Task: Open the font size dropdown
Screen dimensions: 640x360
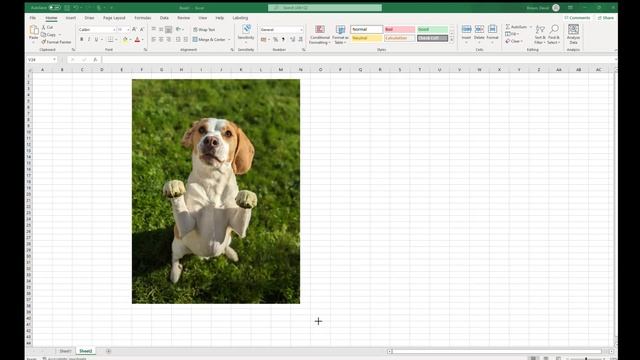Action: tap(128, 29)
